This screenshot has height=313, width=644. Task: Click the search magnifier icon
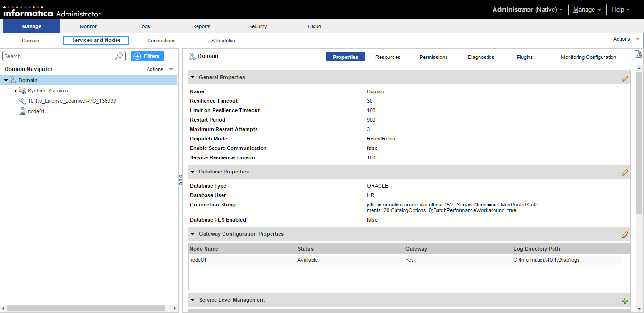coord(119,56)
